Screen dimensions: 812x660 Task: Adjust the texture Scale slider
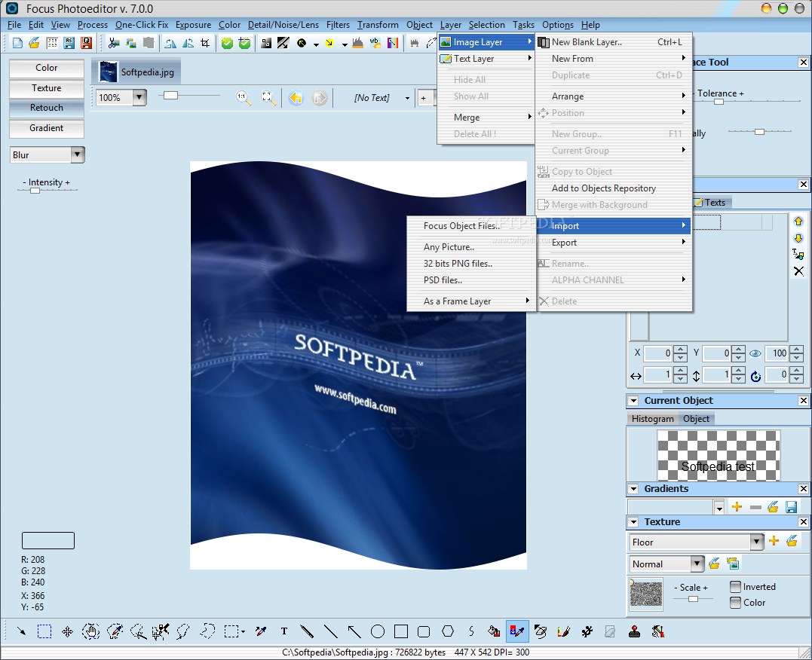(x=692, y=598)
